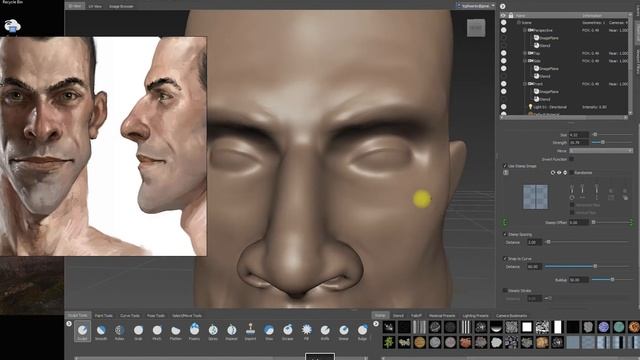Select the green leaf stamp thumbnail
This screenshot has height=360, width=640.
389,342
